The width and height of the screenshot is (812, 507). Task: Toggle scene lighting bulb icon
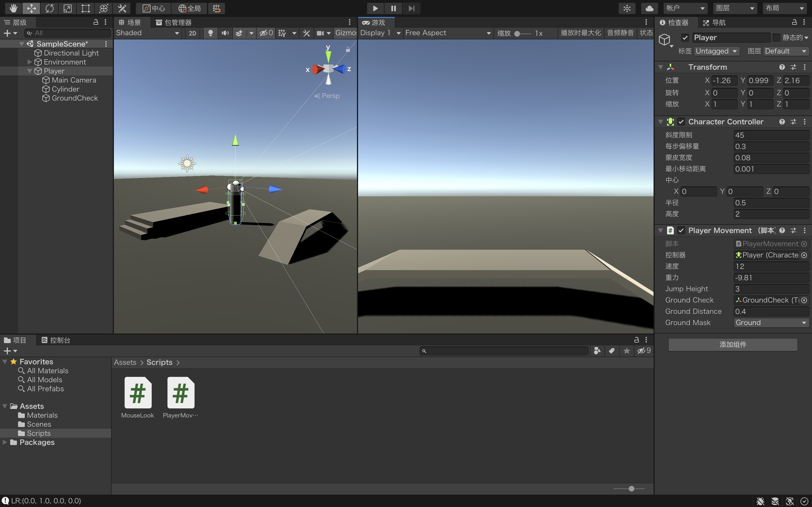click(210, 33)
